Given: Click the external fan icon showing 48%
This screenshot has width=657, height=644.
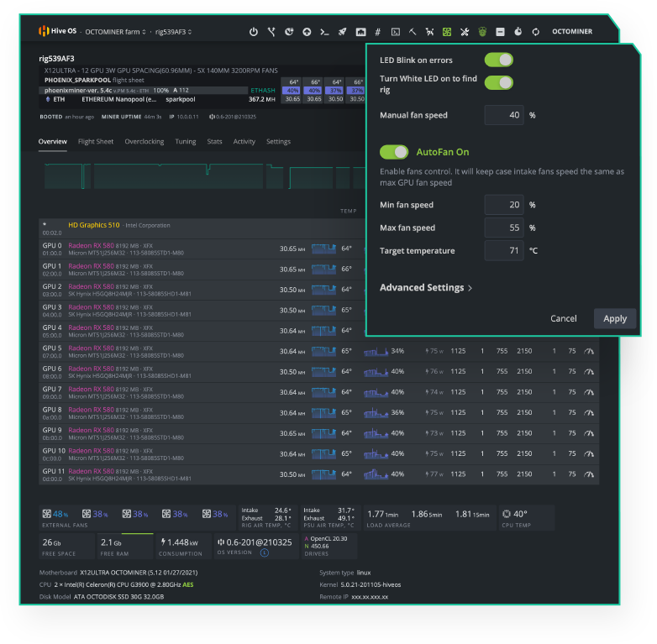Looking at the screenshot, I should pos(46,514).
